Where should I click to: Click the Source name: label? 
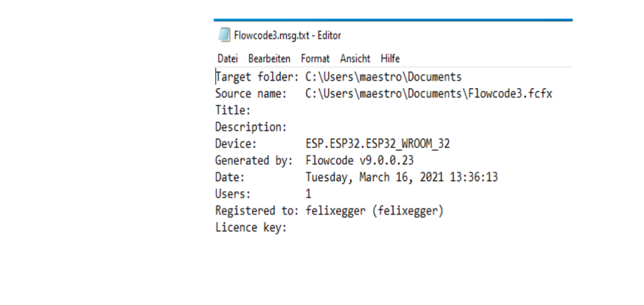251,93
